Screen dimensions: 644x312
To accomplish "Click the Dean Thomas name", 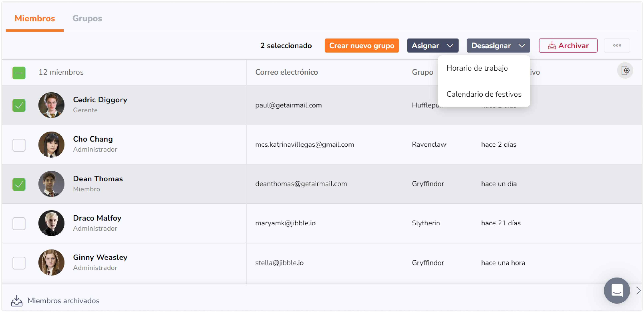I will pos(98,178).
